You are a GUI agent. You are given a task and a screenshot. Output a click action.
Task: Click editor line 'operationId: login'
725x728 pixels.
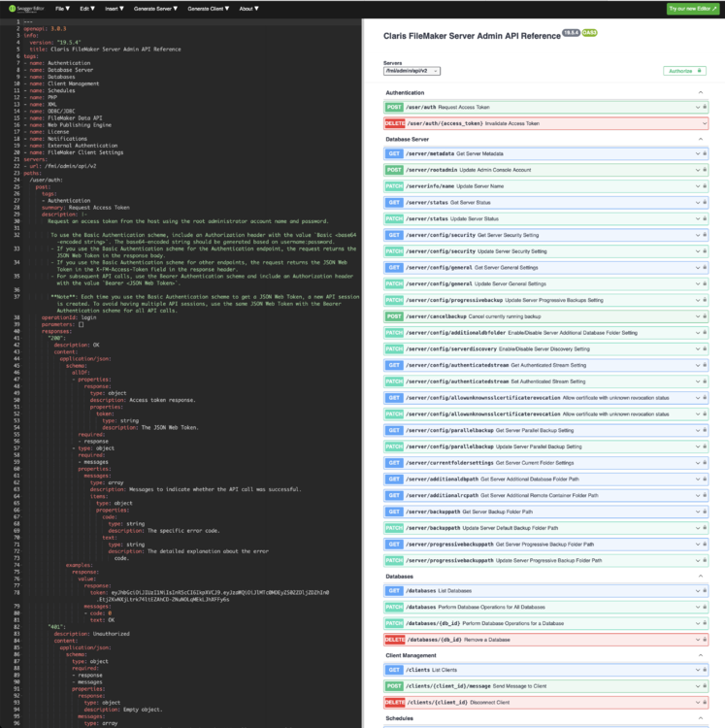pyautogui.click(x=69, y=317)
